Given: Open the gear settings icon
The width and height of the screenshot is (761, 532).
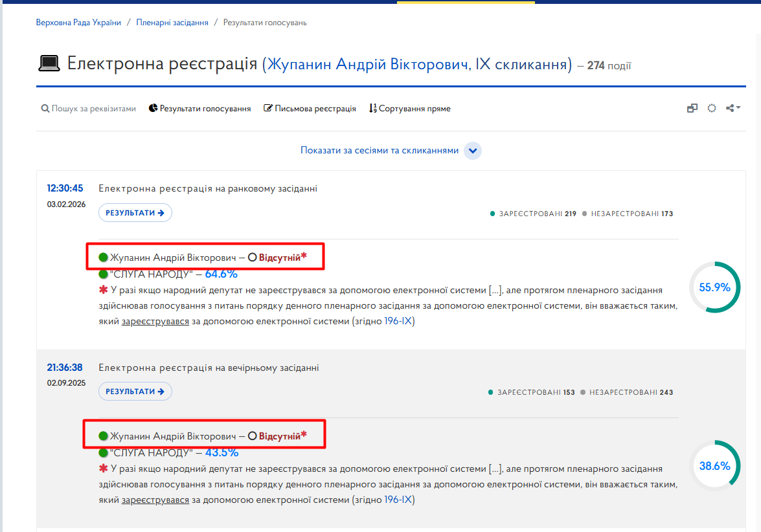Looking at the screenshot, I should pyautogui.click(x=712, y=108).
